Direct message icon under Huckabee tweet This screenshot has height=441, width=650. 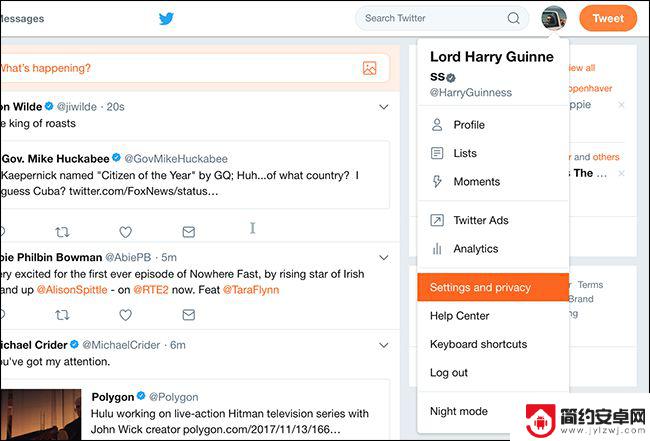click(x=189, y=232)
